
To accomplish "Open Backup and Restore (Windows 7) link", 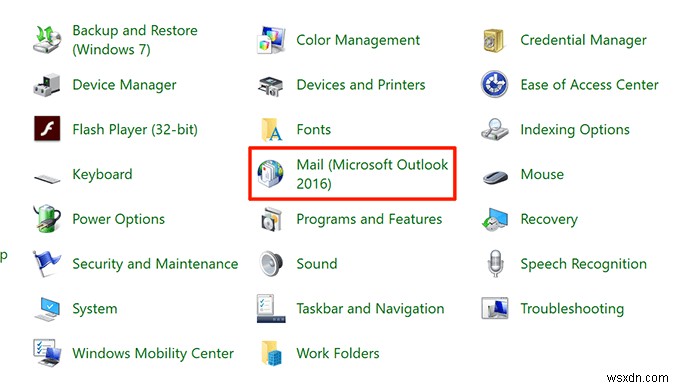I will point(135,40).
